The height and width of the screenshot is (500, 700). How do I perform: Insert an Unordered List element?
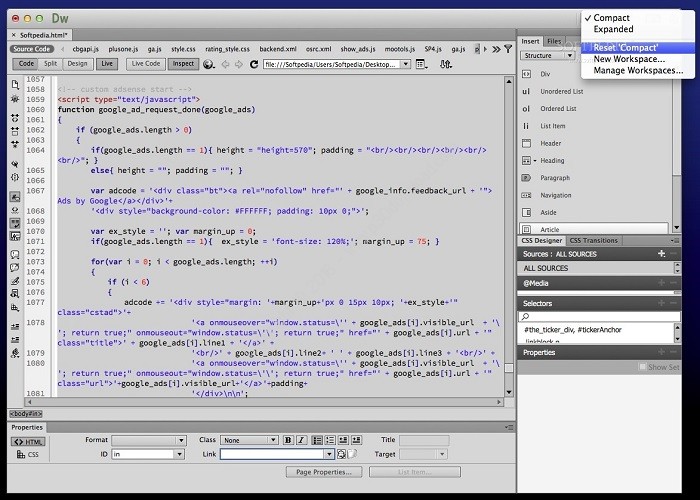pyautogui.click(x=561, y=91)
